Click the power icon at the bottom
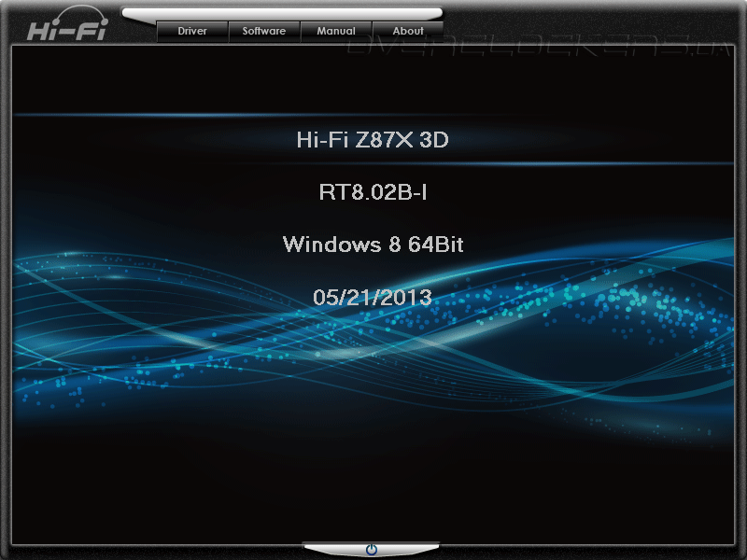 tap(372, 550)
